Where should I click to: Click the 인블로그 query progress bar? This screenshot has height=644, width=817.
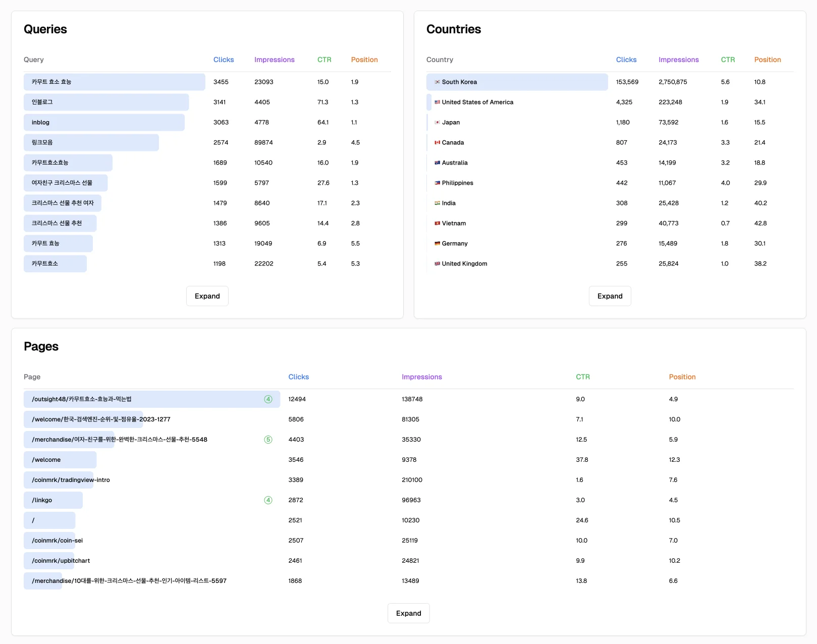(106, 102)
